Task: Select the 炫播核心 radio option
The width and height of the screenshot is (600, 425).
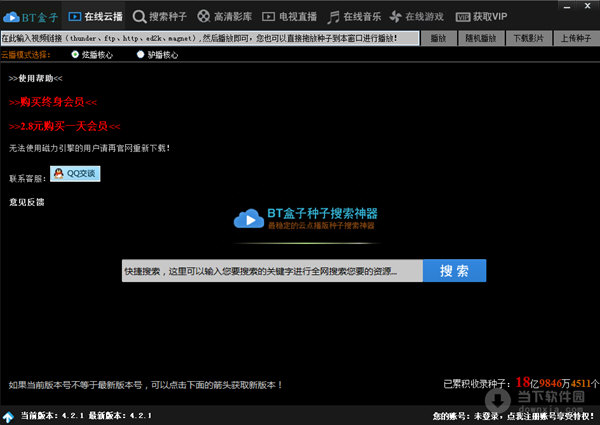Action: (75, 55)
